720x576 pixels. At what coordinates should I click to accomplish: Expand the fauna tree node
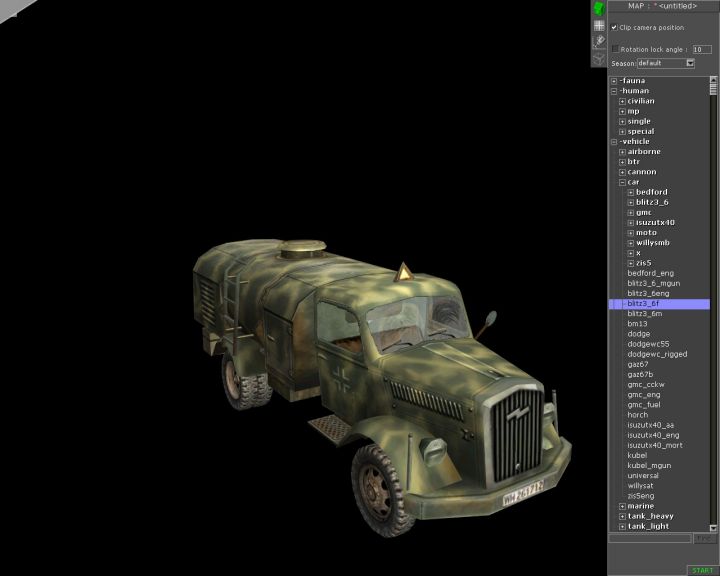tap(614, 81)
